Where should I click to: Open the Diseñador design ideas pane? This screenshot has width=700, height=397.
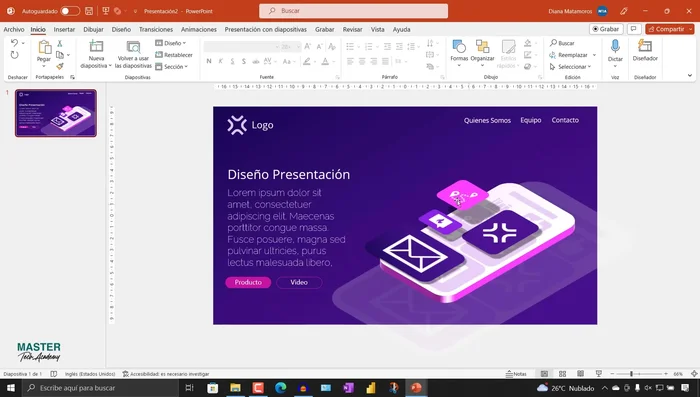645,50
